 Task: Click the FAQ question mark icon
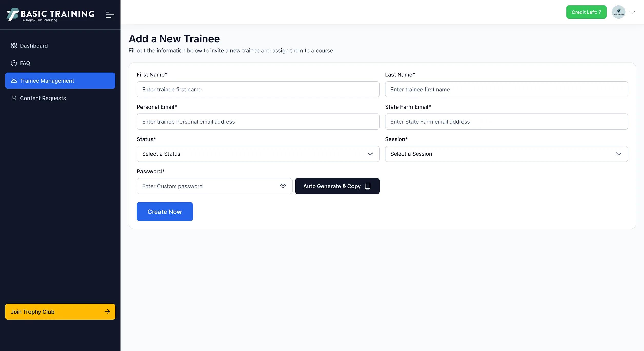coord(14,63)
